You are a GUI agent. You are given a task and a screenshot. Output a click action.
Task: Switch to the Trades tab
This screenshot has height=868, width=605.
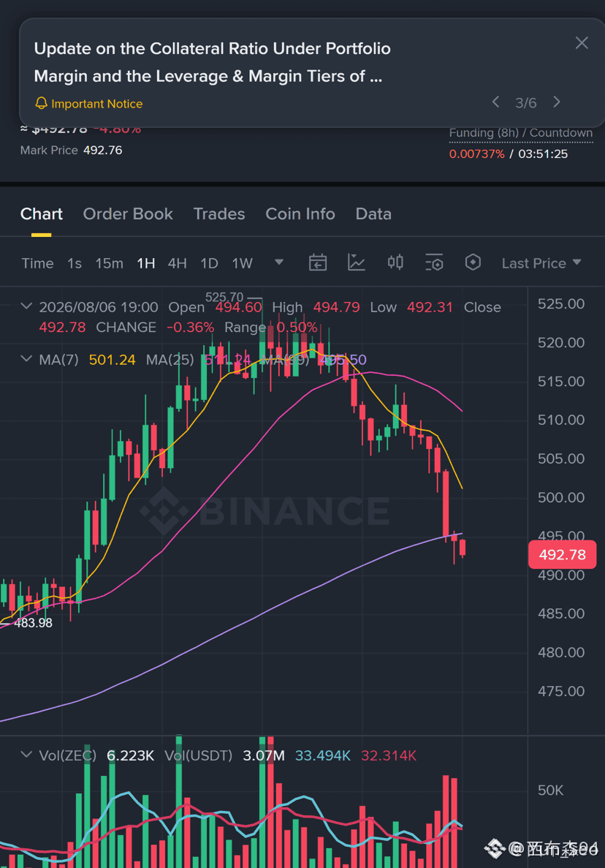click(219, 214)
